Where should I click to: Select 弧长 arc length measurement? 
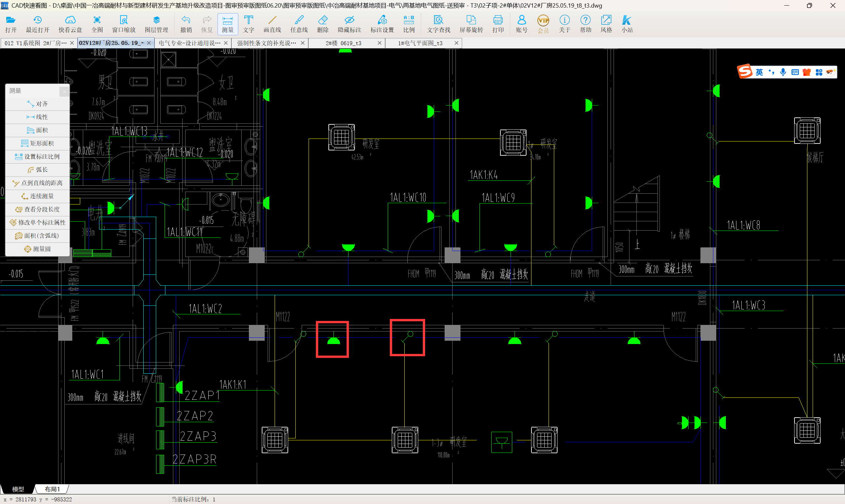coord(37,170)
